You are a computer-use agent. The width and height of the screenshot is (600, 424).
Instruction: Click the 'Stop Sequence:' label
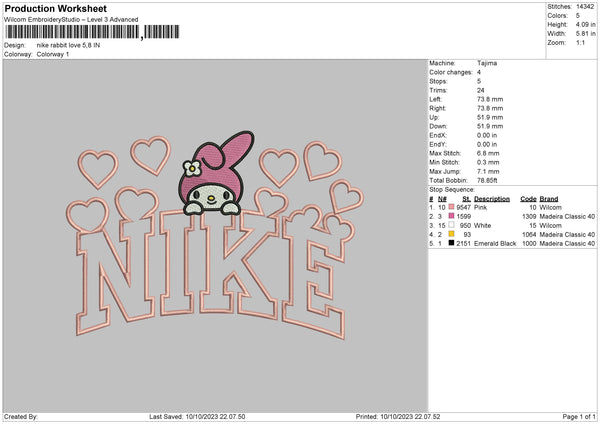coord(452,189)
